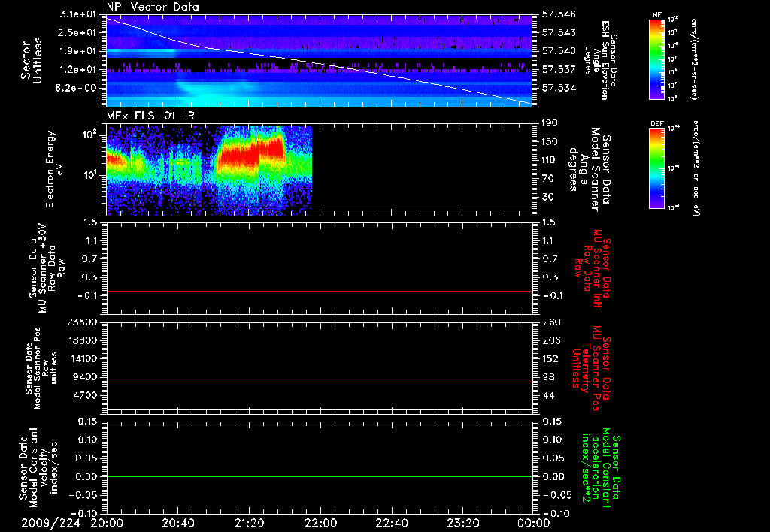Click the white sun elevation trace line
This screenshot has width=770, height=532.
(319, 63)
